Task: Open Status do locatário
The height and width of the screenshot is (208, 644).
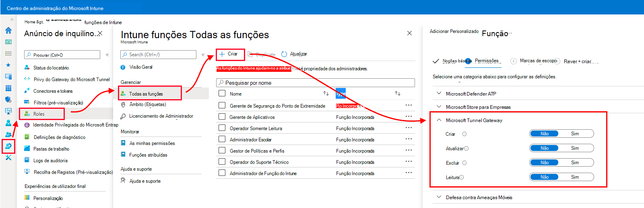Action: tap(51, 68)
